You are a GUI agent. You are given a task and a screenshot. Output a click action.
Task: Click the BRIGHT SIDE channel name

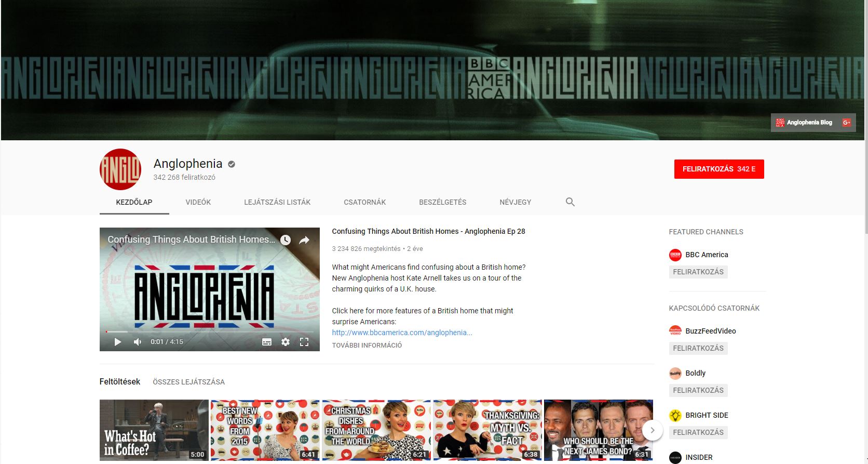[x=707, y=415]
